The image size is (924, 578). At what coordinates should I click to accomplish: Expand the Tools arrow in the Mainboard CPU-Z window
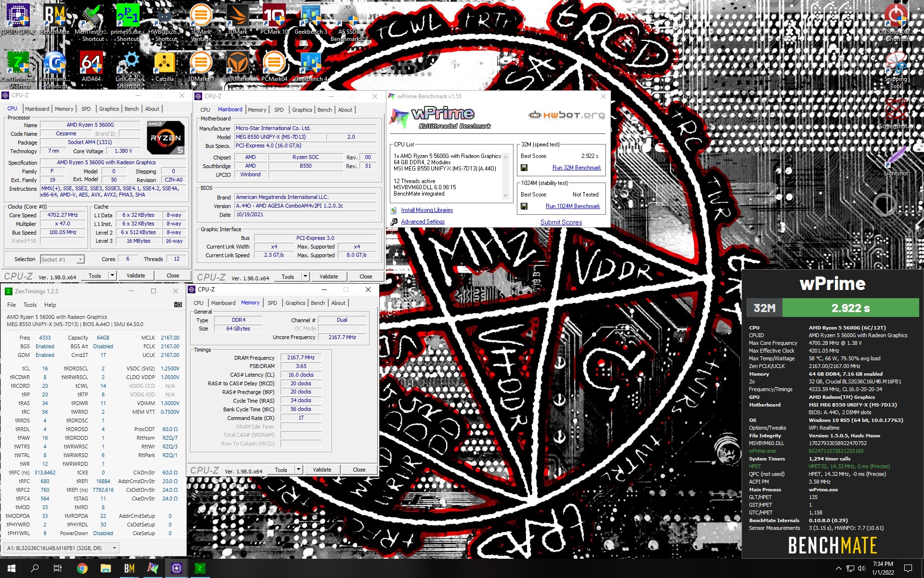305,276
